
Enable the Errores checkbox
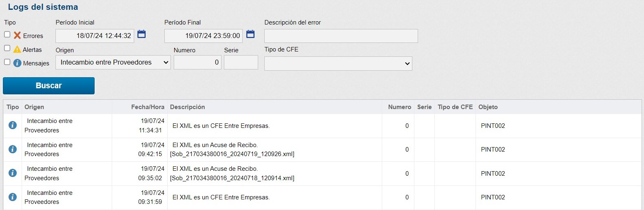click(x=7, y=35)
